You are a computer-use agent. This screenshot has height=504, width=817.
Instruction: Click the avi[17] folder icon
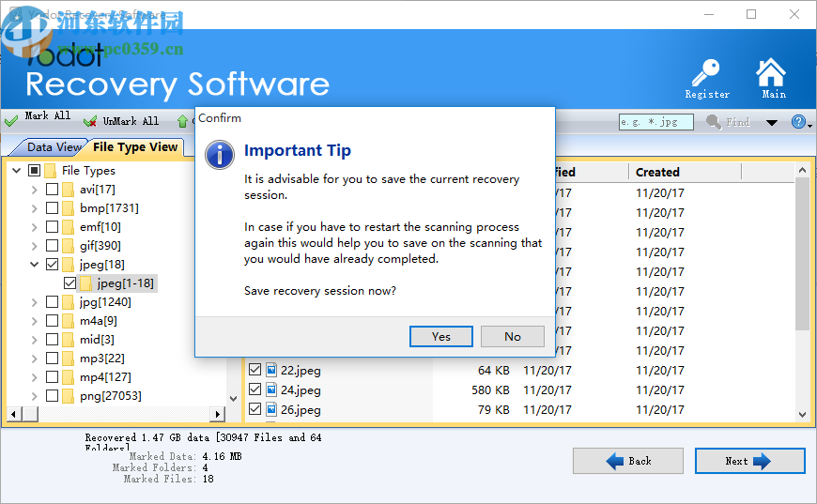point(68,190)
